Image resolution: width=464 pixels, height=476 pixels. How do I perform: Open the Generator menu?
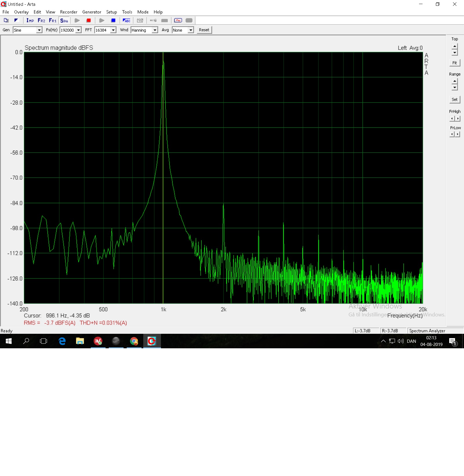pyautogui.click(x=92, y=12)
